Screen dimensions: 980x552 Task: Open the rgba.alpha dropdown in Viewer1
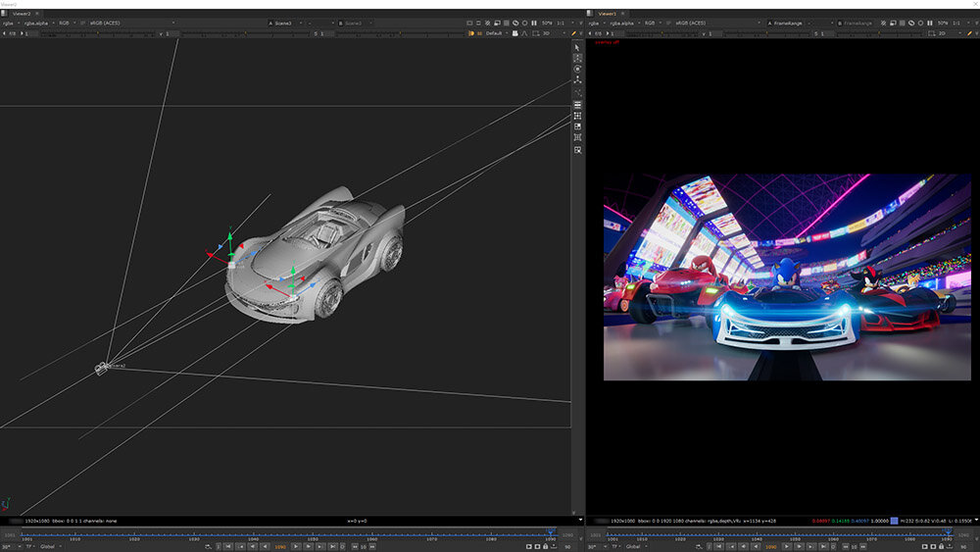point(625,24)
